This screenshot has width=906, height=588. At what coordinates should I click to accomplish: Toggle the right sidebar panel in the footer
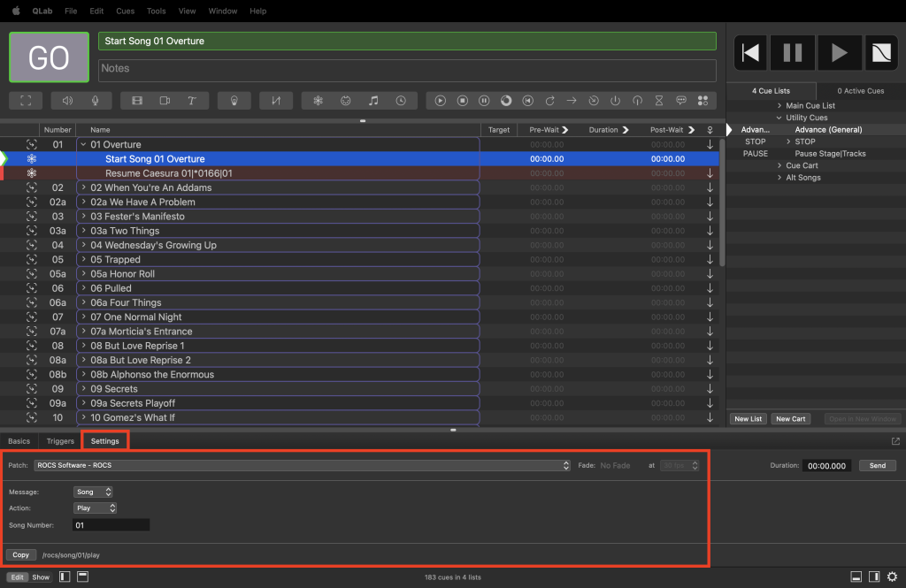click(874, 577)
